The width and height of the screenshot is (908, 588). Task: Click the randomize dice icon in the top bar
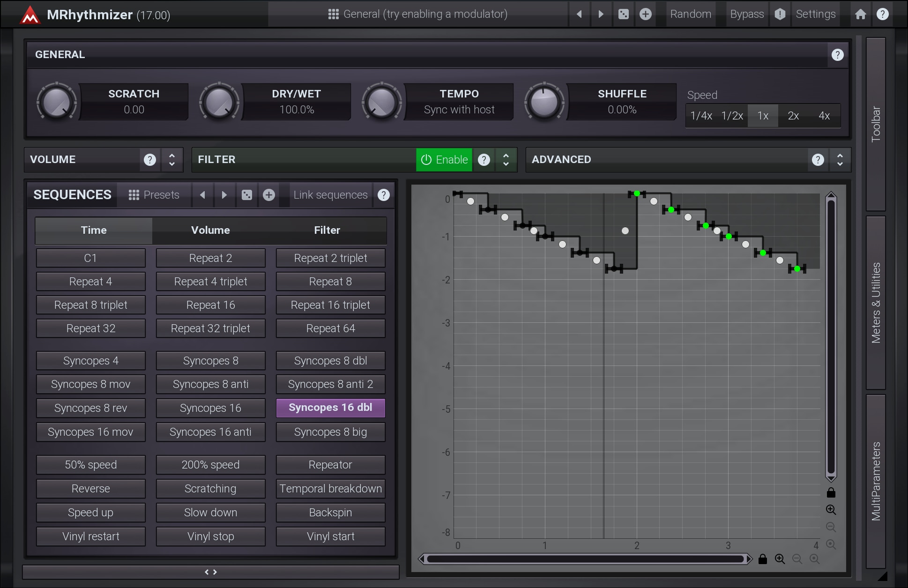[623, 14]
